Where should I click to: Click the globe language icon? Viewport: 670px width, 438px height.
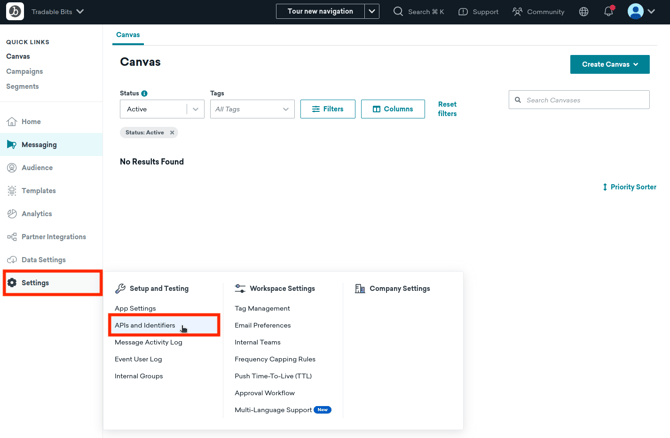click(x=584, y=12)
